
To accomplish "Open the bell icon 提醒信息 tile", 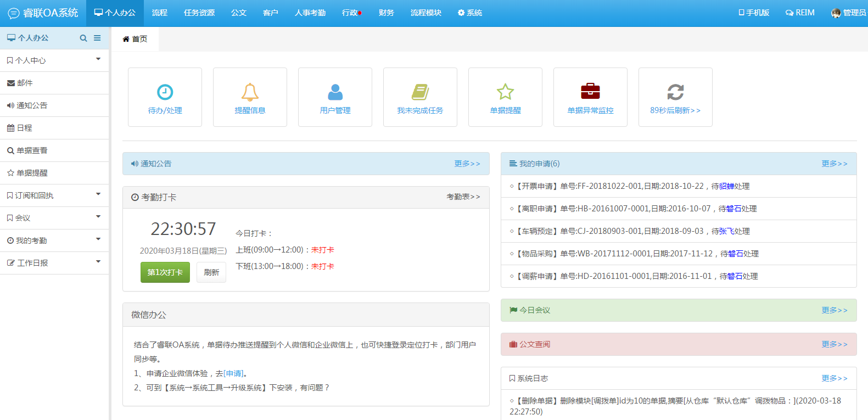I will coord(250,92).
